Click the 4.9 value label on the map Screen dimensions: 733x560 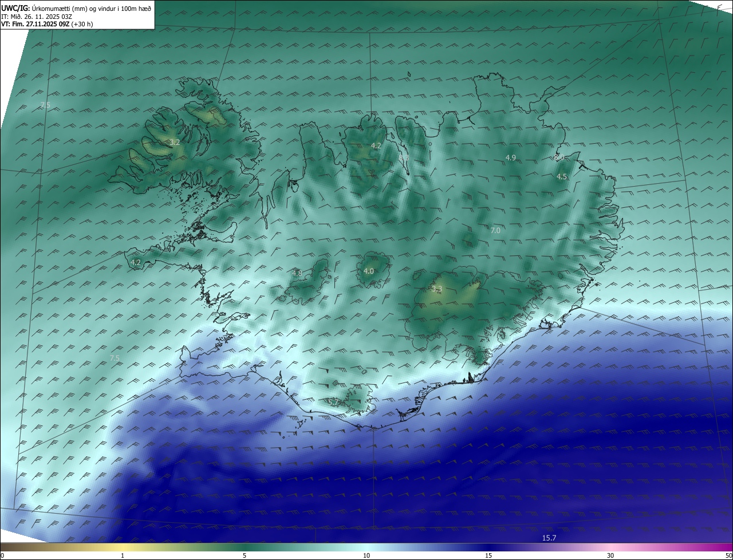pyautogui.click(x=511, y=157)
